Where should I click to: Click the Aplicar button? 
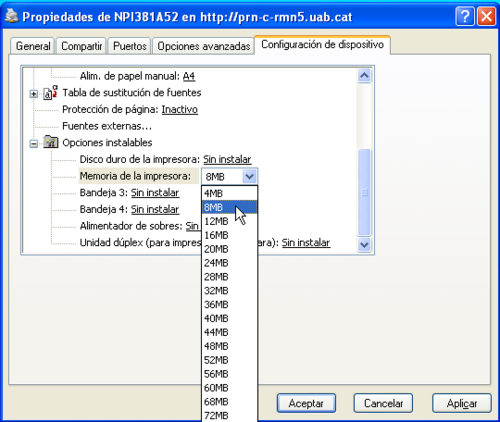point(462,403)
